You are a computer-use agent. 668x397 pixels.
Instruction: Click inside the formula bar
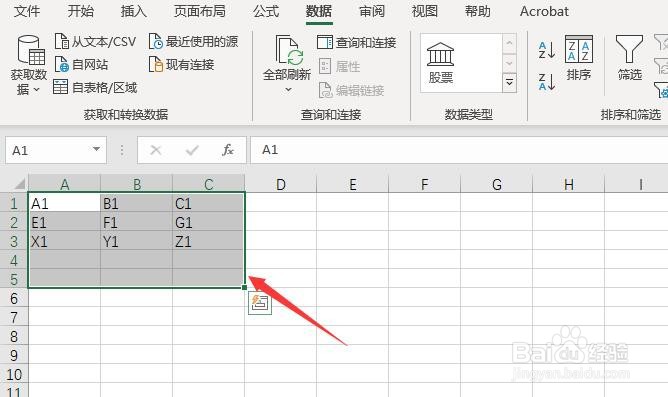point(459,150)
